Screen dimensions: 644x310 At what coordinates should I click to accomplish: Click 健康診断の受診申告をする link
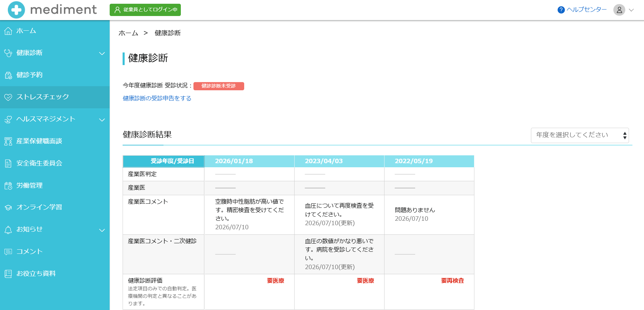pyautogui.click(x=157, y=98)
